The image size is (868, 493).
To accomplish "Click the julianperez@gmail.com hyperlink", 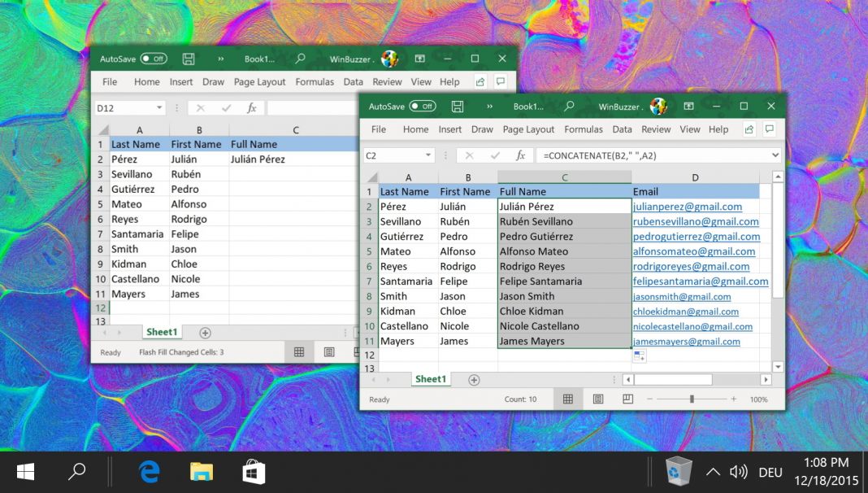I will [x=686, y=206].
